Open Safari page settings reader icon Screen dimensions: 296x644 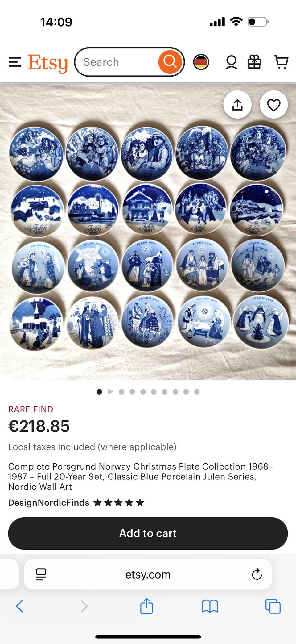[41, 575]
